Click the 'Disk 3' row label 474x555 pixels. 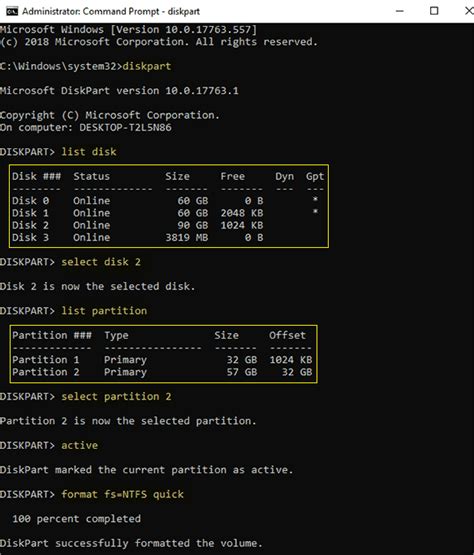point(30,238)
